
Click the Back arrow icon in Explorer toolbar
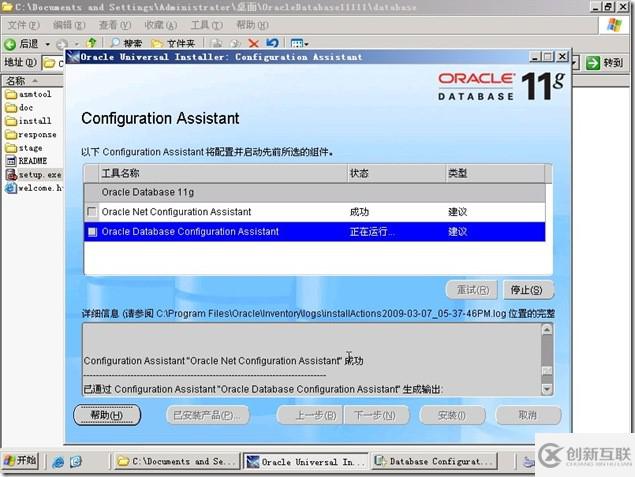click(x=10, y=44)
